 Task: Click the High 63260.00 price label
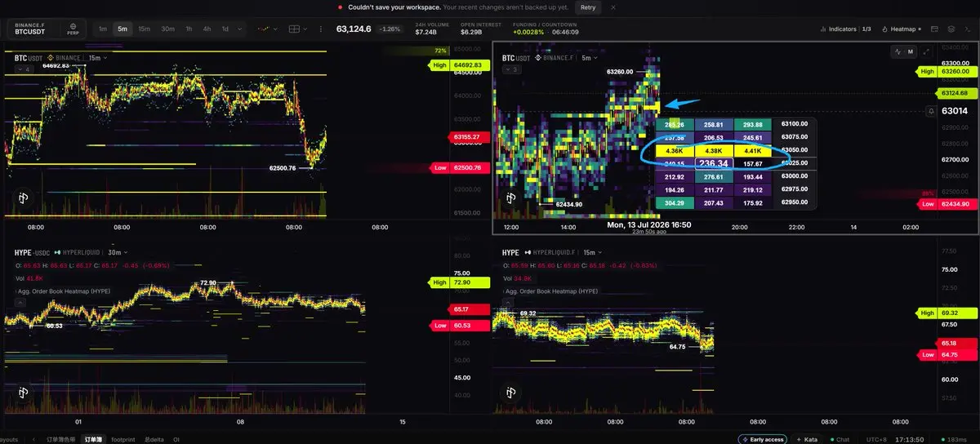pyautogui.click(x=947, y=72)
